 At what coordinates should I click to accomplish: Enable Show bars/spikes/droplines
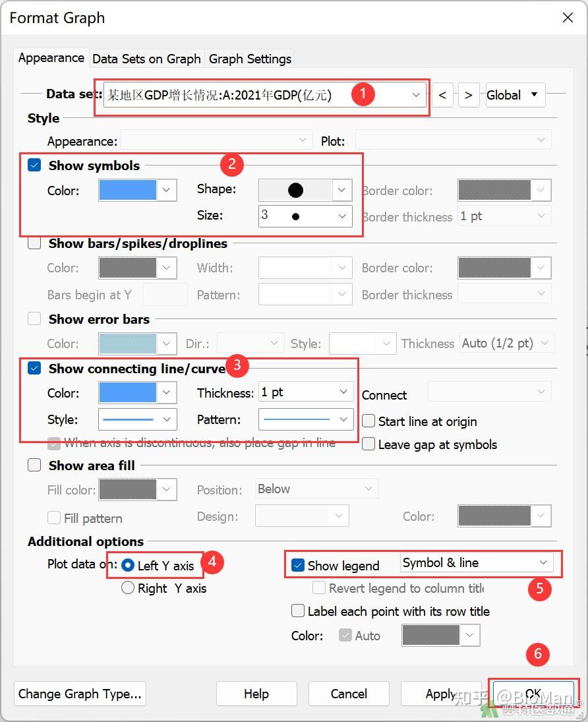pyautogui.click(x=34, y=243)
